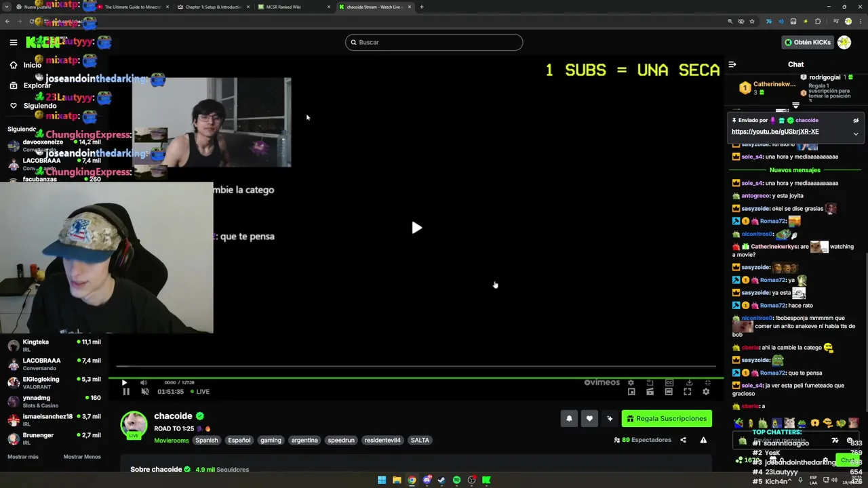The image size is (868, 488).
Task: Select the SALTA tag
Action: point(420,440)
